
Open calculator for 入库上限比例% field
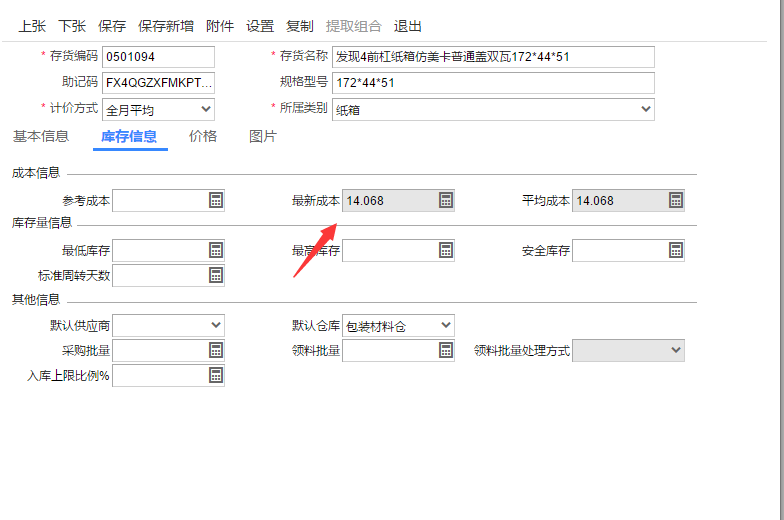(216, 376)
